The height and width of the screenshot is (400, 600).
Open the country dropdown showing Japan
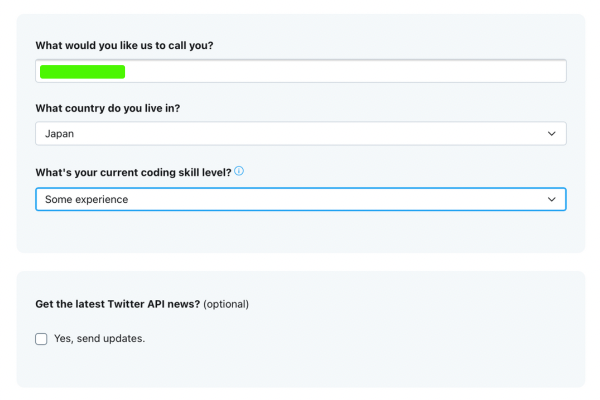point(300,133)
